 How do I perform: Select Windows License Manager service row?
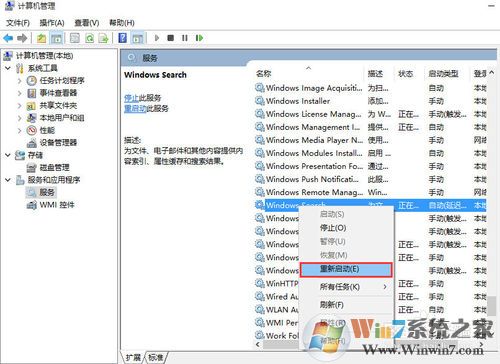pos(370,114)
